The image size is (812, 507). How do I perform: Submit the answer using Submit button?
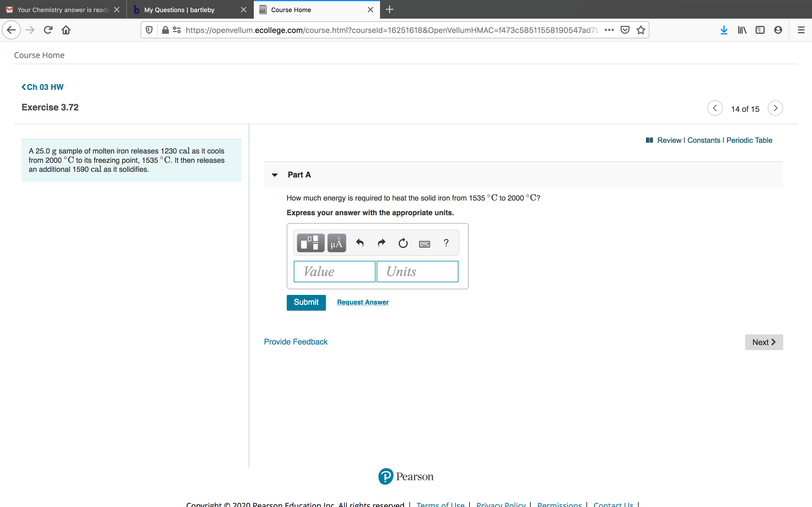306,302
